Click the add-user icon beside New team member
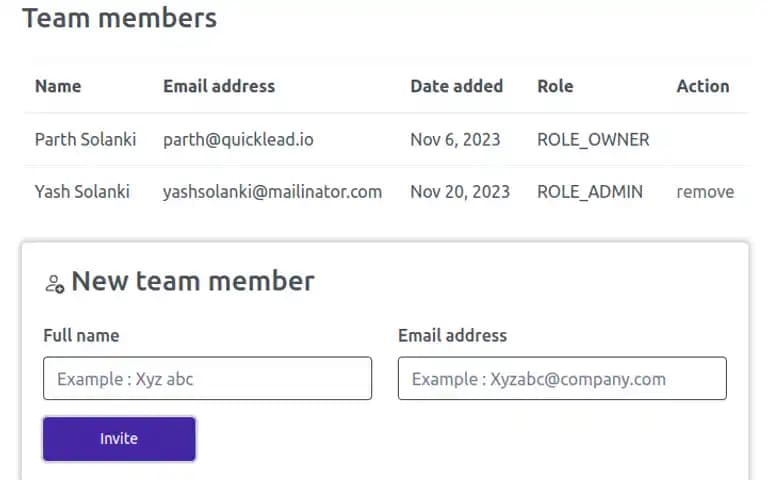The width and height of the screenshot is (768, 480). coord(54,284)
